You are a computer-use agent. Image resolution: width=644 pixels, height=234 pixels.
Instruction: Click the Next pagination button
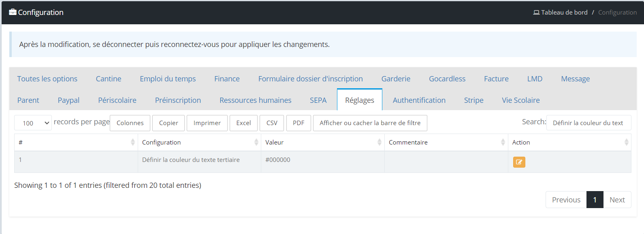tap(617, 200)
